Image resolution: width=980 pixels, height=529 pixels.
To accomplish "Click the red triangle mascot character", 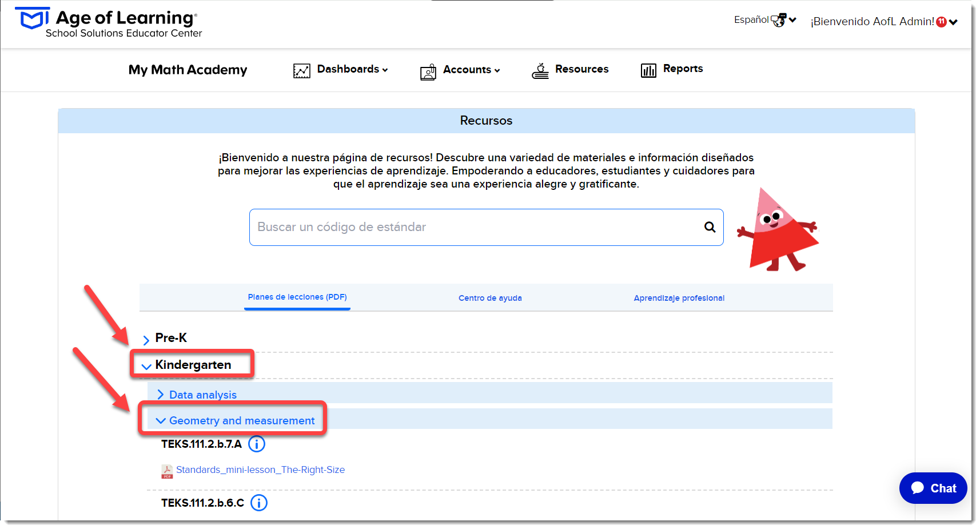I will pos(778,229).
